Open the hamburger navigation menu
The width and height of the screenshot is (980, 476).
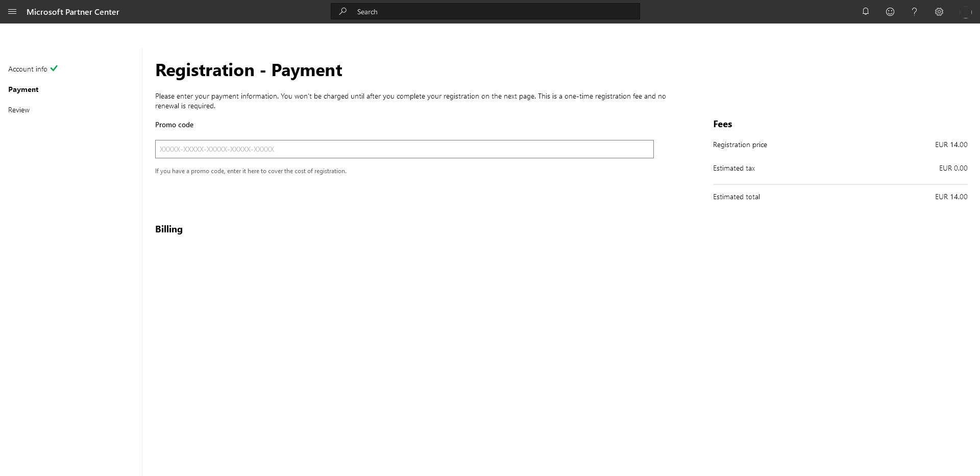click(x=12, y=11)
